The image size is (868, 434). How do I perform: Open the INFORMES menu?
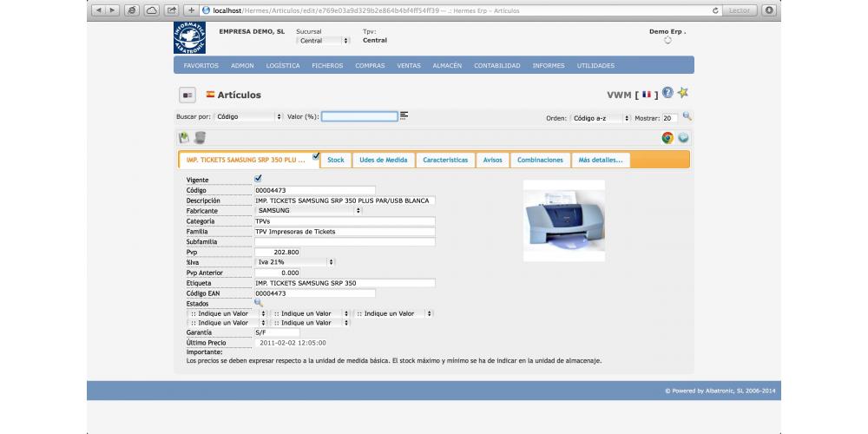(x=549, y=65)
